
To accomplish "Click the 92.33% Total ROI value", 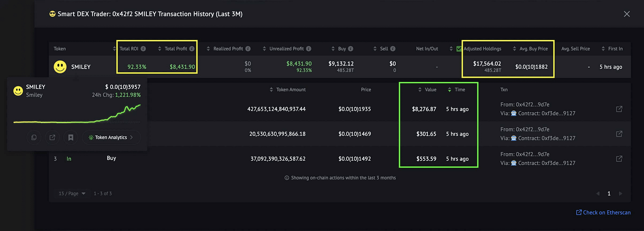I will click(137, 67).
